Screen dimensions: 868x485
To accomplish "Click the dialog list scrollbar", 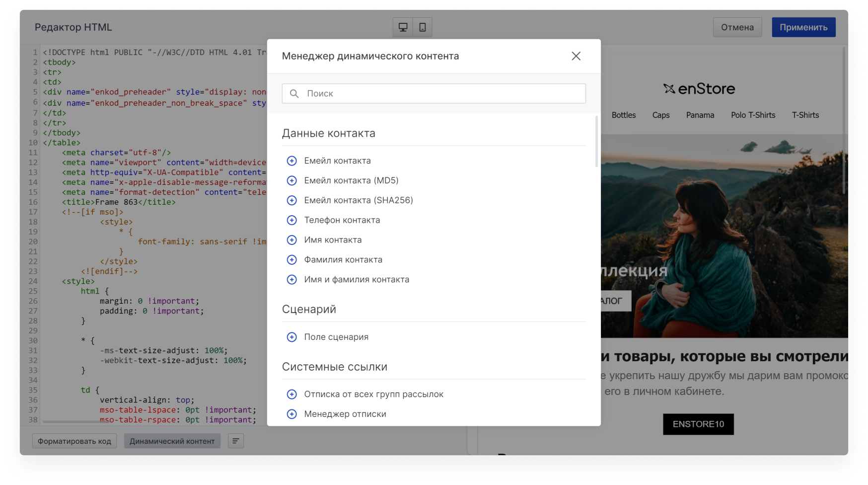I will (596, 142).
